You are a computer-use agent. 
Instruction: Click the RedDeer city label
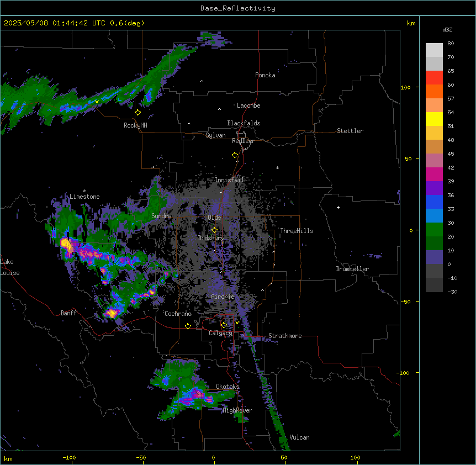[243, 141]
